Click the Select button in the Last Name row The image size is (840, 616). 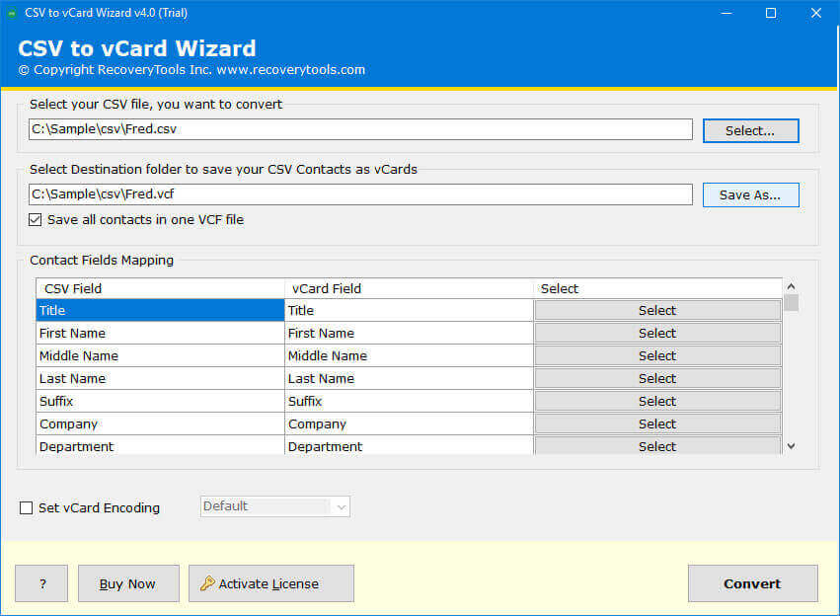(657, 379)
